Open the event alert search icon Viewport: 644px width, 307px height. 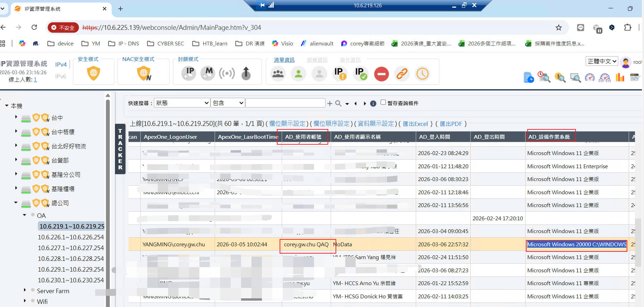pos(560,77)
